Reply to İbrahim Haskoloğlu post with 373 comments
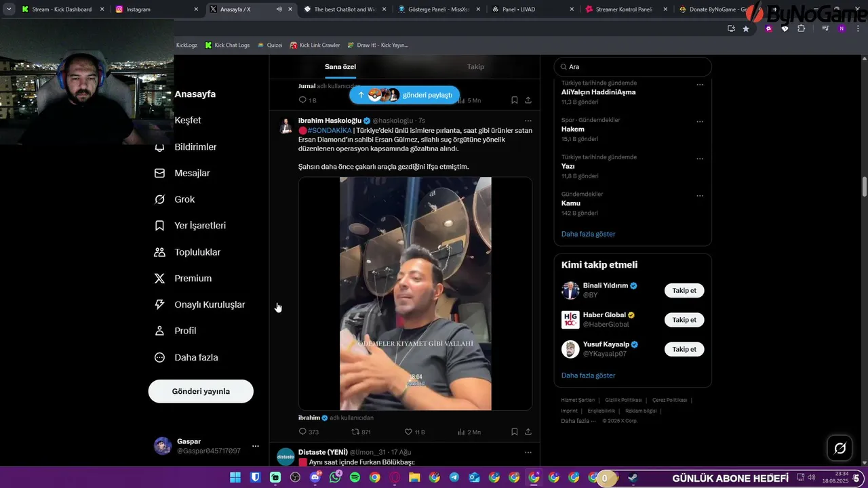 [x=309, y=432]
